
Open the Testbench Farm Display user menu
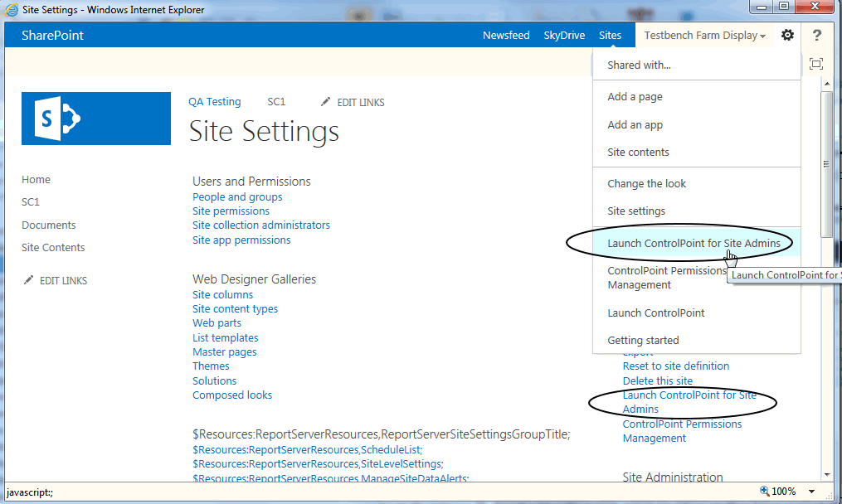[703, 35]
